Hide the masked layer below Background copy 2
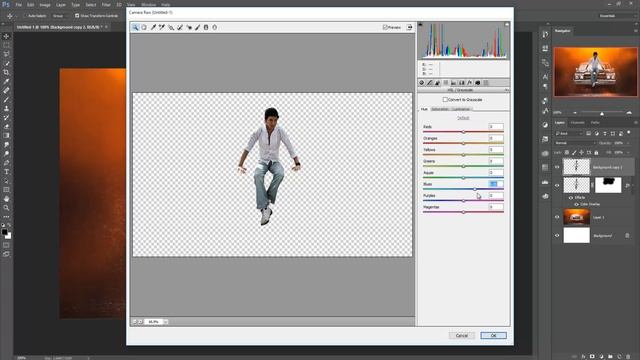The height and width of the screenshot is (360, 640). [x=557, y=185]
